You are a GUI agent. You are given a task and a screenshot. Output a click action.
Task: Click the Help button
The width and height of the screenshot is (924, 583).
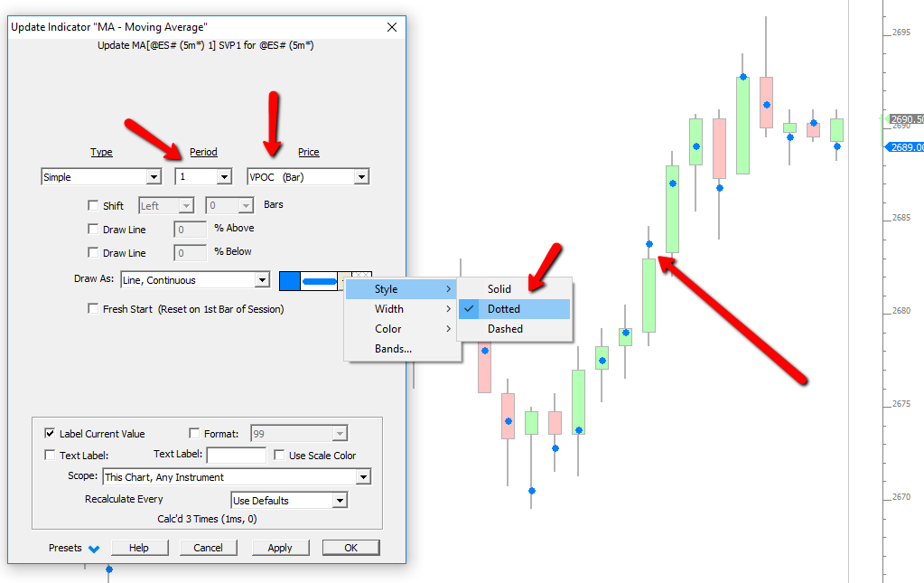tap(140, 548)
